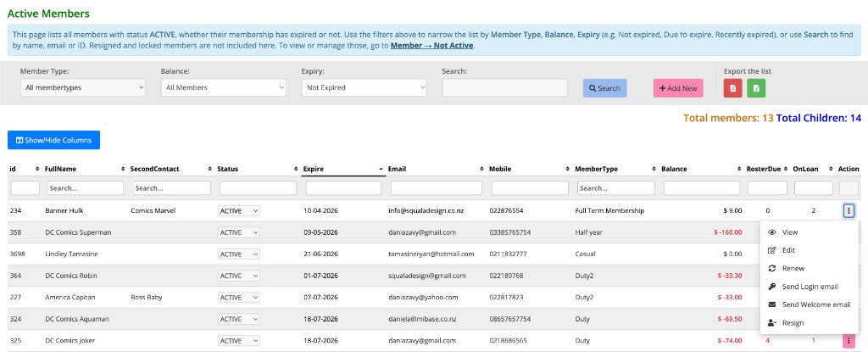Sort by SecondContact column header
Image resolution: width=868 pixels, height=352 pixels.
(x=154, y=169)
